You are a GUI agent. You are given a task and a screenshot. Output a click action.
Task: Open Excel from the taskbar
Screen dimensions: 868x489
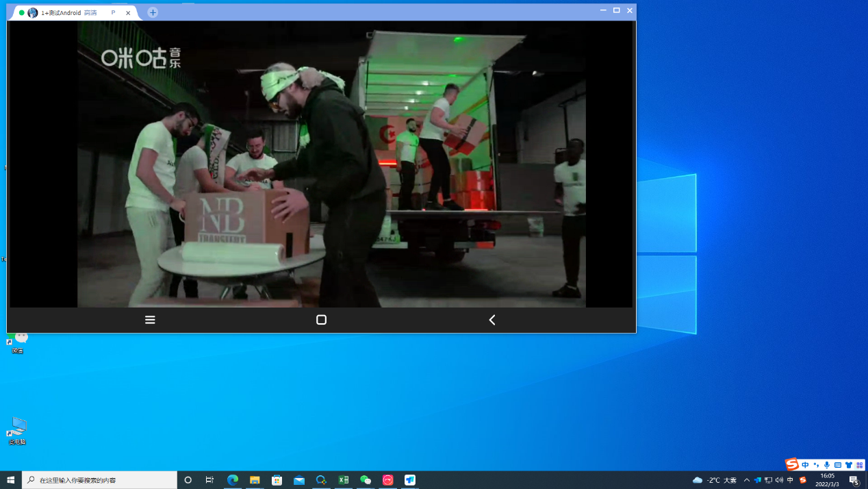click(x=344, y=480)
